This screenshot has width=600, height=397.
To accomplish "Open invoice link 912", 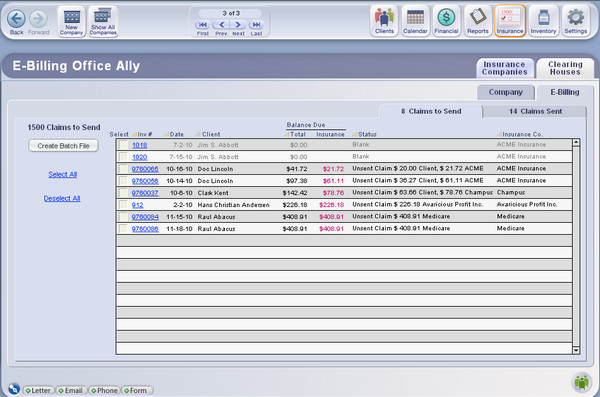I will [137, 205].
